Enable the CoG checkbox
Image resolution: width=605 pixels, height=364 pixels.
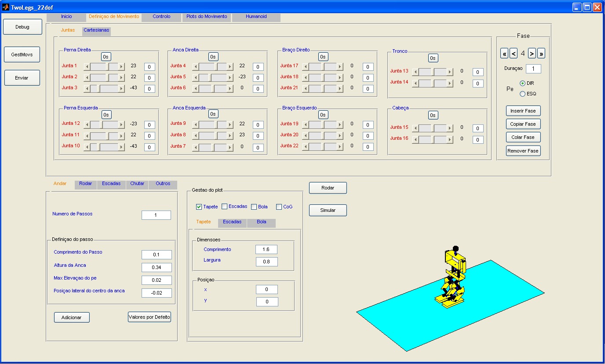(x=279, y=207)
